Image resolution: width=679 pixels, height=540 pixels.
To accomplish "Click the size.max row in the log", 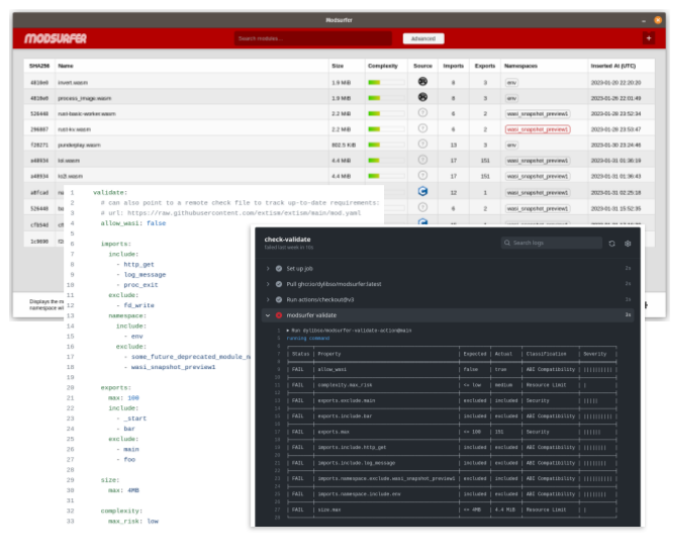I will pos(452,510).
